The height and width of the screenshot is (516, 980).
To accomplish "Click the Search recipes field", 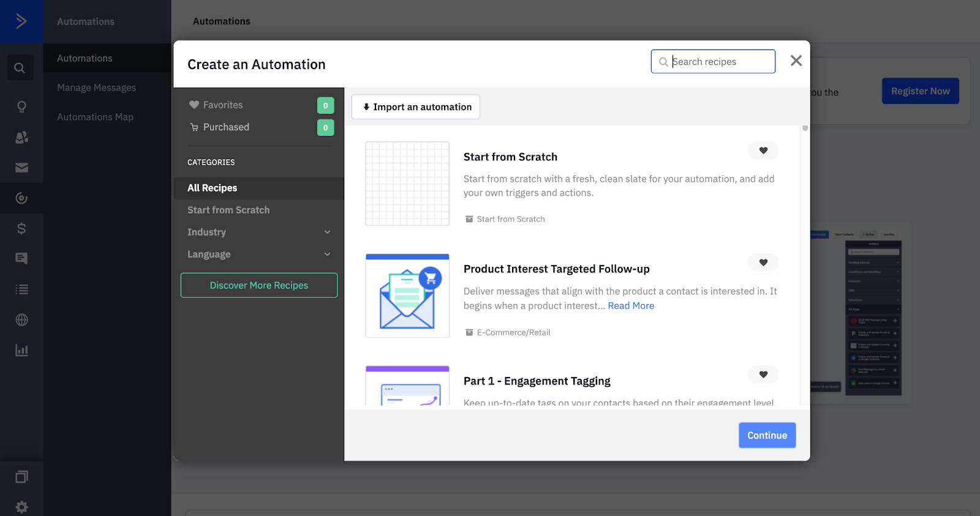I will (x=713, y=61).
